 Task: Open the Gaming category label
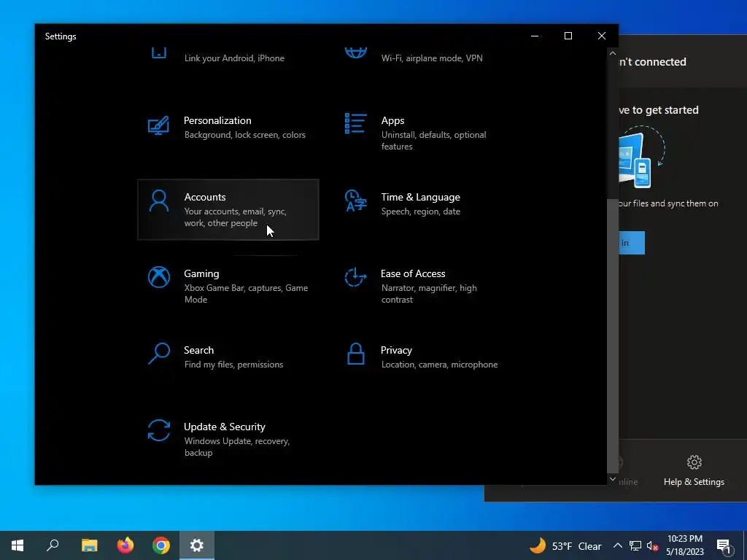point(201,274)
